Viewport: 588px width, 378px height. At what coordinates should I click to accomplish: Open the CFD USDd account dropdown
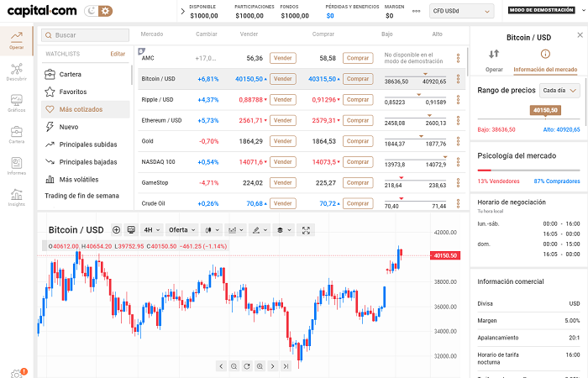coord(461,11)
